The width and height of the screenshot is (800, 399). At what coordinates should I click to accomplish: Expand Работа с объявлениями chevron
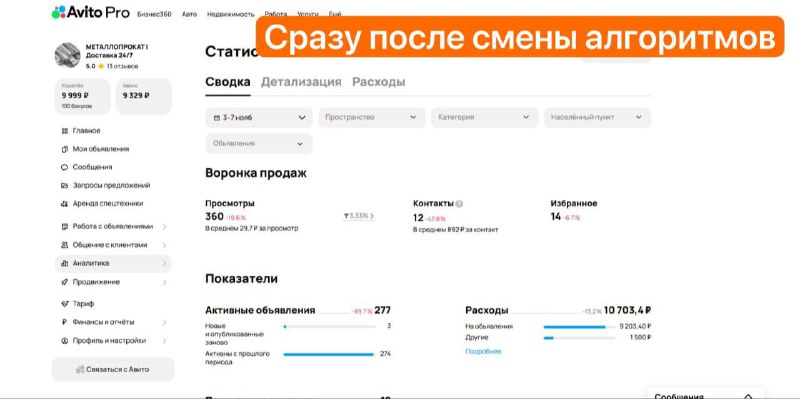(164, 227)
